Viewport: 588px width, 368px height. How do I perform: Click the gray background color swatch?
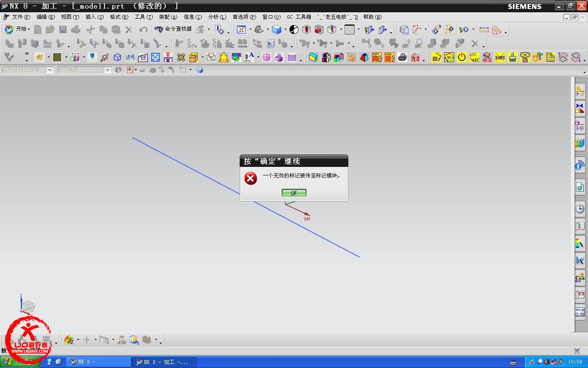(350, 29)
